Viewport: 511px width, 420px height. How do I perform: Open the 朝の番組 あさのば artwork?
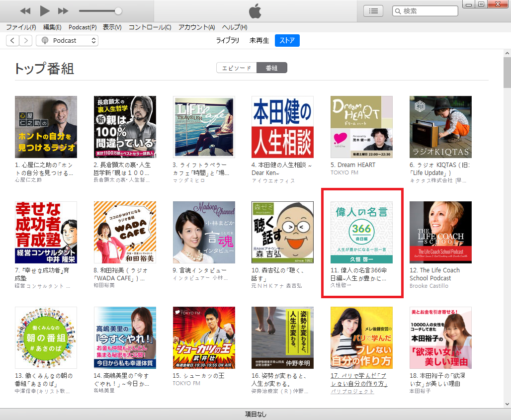click(46, 338)
